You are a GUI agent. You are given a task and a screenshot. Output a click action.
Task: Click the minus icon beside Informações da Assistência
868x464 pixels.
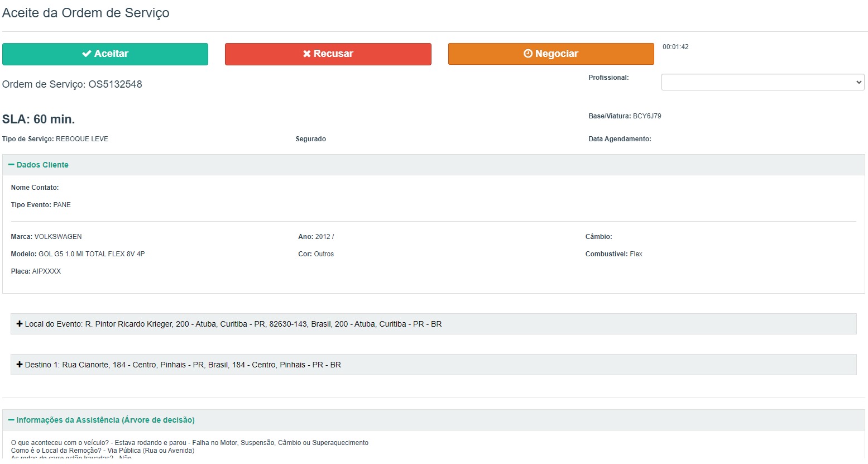point(11,420)
